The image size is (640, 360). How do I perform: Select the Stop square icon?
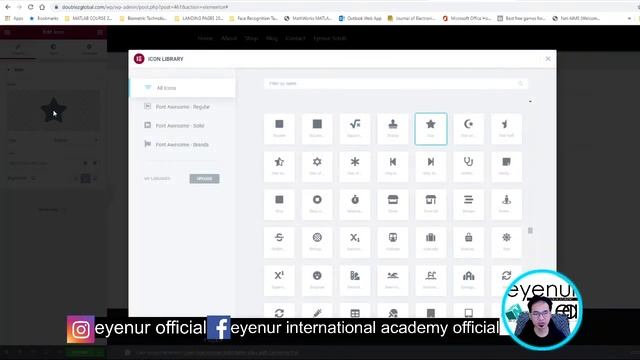coord(279,204)
